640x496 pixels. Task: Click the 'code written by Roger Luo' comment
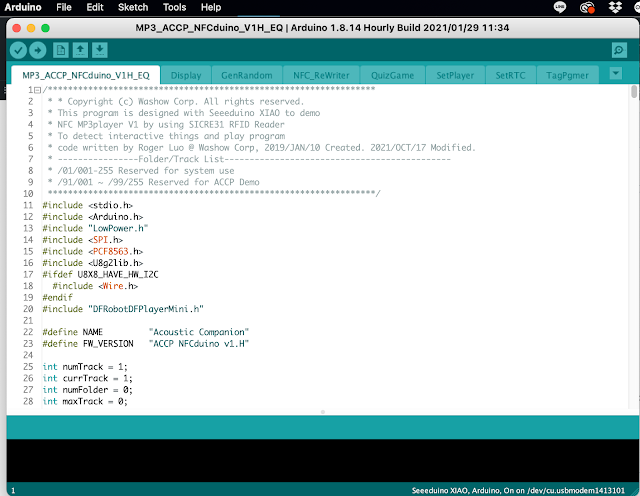tap(262, 147)
